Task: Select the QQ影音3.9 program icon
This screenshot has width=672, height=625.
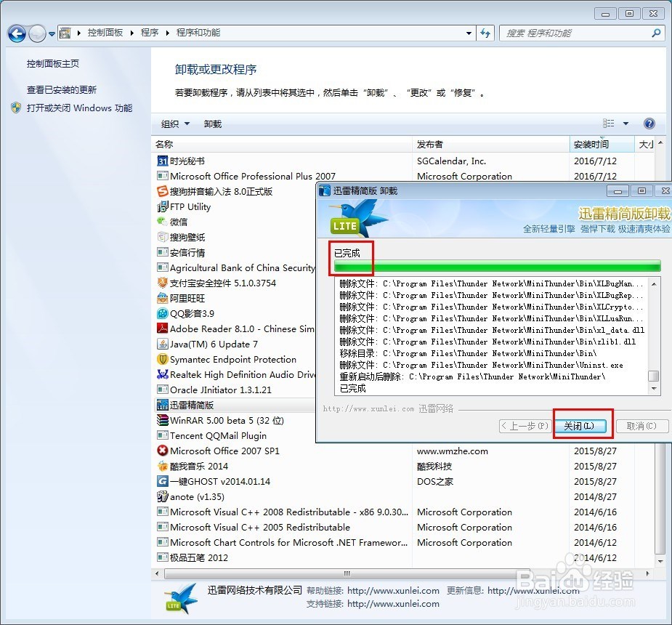Action: (x=161, y=313)
